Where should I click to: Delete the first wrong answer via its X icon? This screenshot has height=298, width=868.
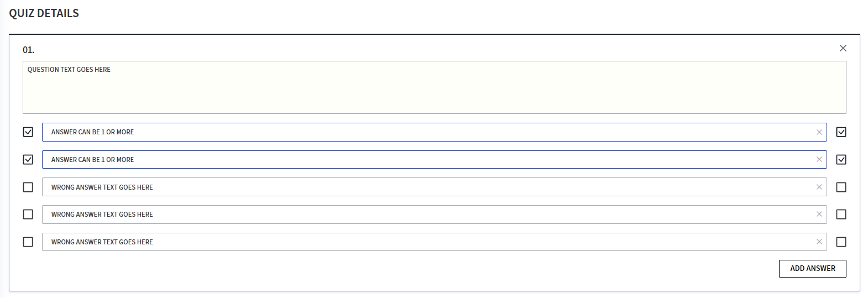point(819,187)
